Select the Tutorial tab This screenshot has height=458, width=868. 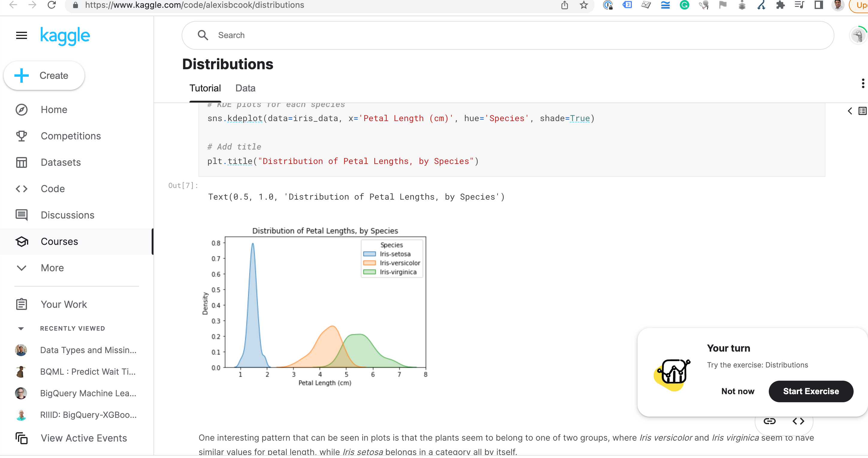click(205, 88)
